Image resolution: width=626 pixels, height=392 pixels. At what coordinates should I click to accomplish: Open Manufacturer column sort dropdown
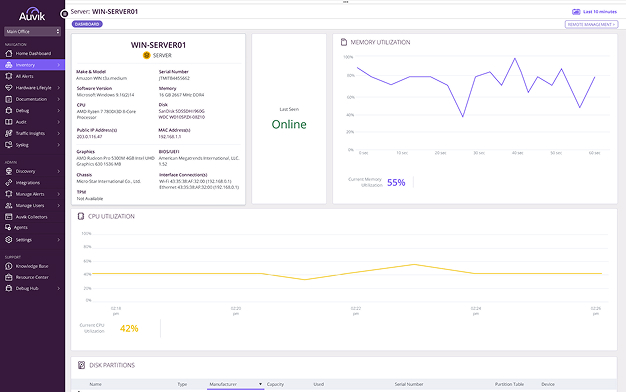pyautogui.click(x=260, y=384)
